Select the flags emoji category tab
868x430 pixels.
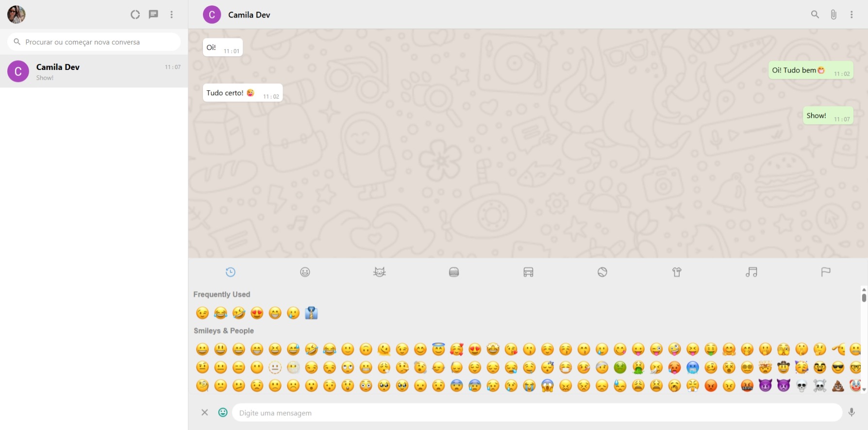825,272
